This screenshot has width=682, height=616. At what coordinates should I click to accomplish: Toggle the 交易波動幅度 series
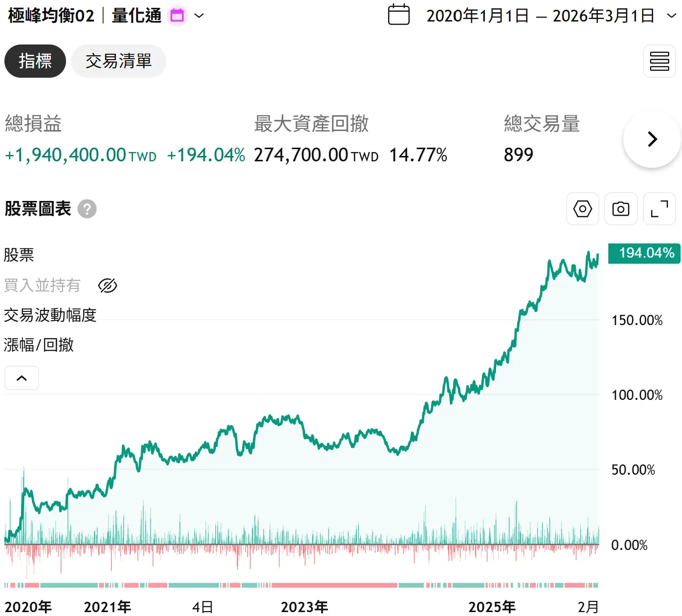50,315
